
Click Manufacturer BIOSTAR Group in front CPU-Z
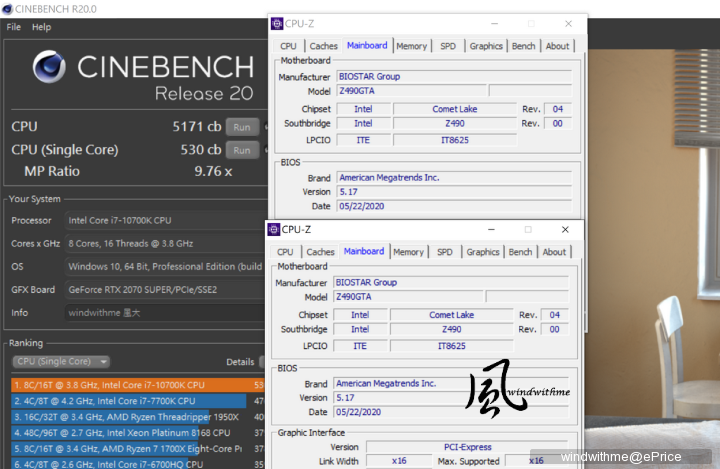tap(451, 282)
